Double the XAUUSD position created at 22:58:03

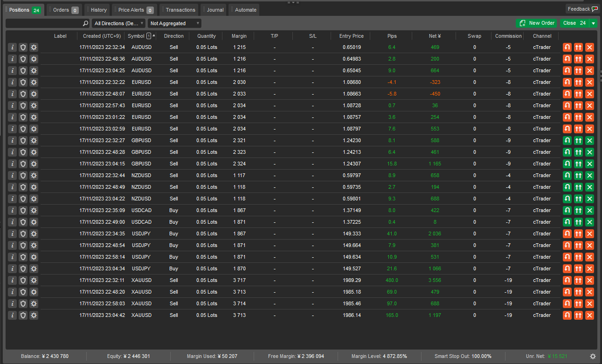point(578,303)
